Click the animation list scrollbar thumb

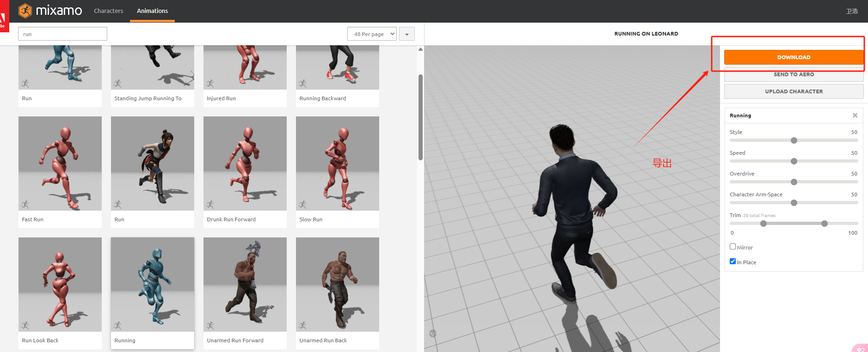tap(420, 117)
